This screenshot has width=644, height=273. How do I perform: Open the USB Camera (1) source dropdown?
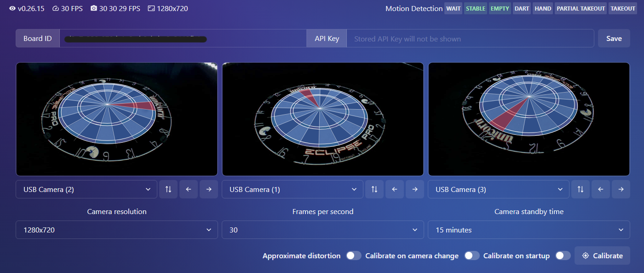[x=293, y=189]
